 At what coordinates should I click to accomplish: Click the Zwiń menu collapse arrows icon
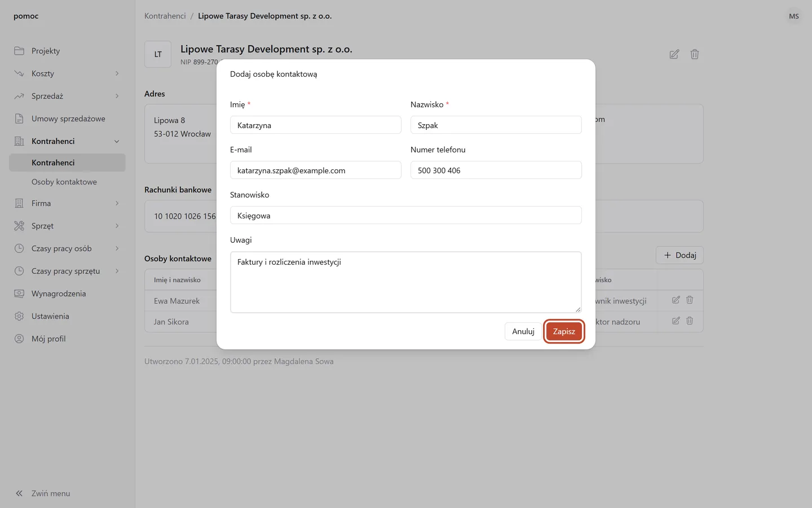tap(19, 493)
